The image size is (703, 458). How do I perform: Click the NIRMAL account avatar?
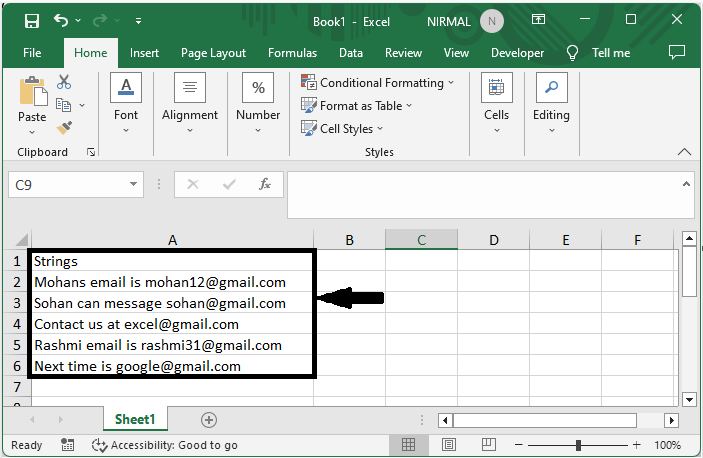492,21
